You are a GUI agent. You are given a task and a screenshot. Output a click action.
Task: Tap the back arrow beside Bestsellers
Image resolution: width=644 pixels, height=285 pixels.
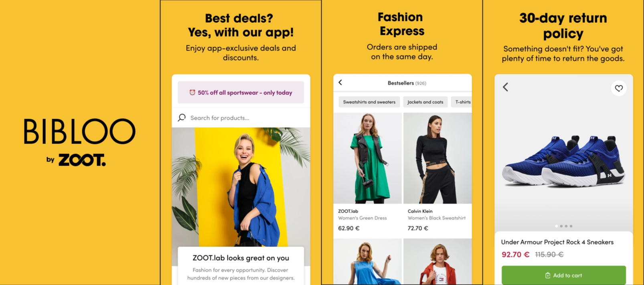pos(340,83)
